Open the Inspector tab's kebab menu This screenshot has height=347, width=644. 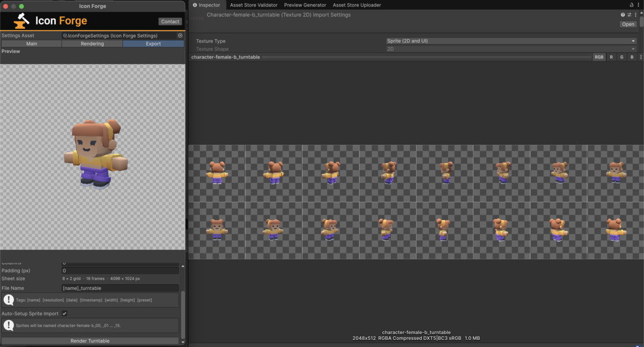[x=640, y=5]
